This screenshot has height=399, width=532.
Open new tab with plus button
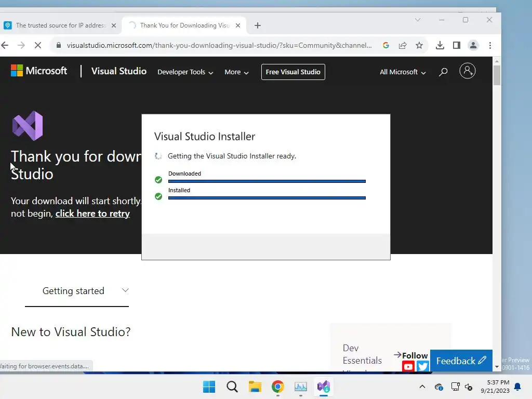[258, 25]
